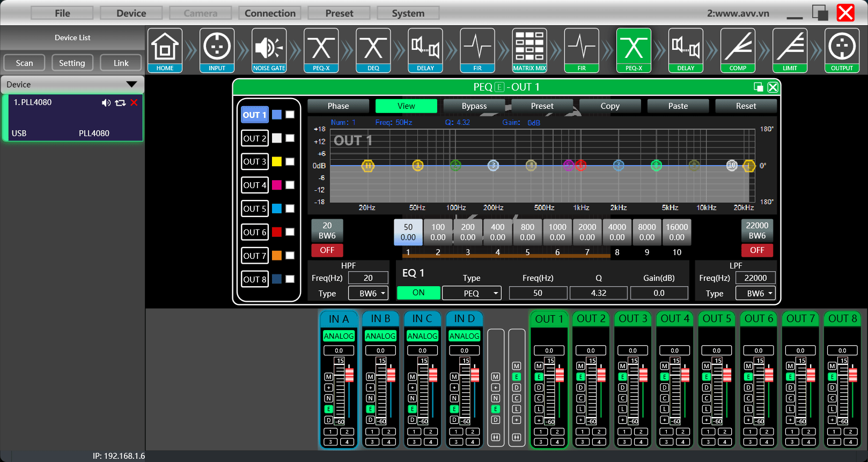Click the EQ 1 Freq(Hz) input field
This screenshot has height=462, width=868.
click(x=538, y=293)
